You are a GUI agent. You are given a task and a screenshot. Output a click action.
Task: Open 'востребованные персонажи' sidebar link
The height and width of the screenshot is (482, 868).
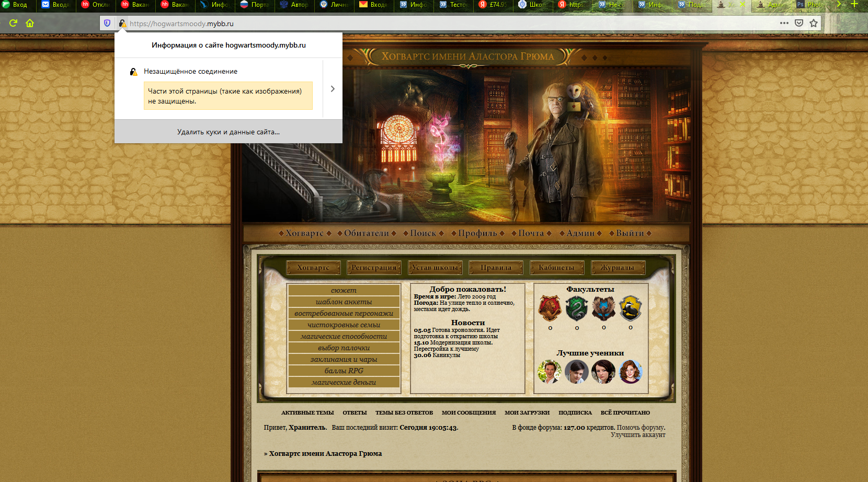tap(344, 313)
